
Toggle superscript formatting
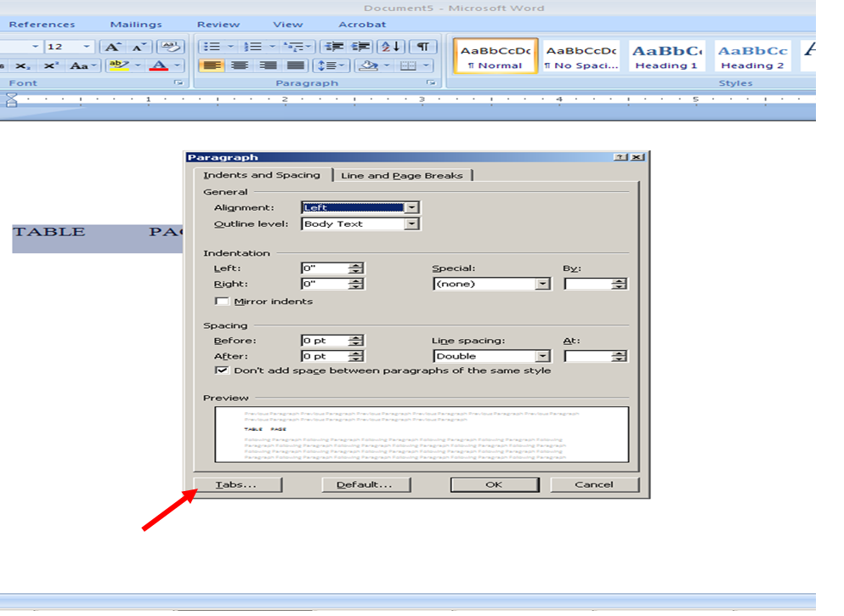50,65
